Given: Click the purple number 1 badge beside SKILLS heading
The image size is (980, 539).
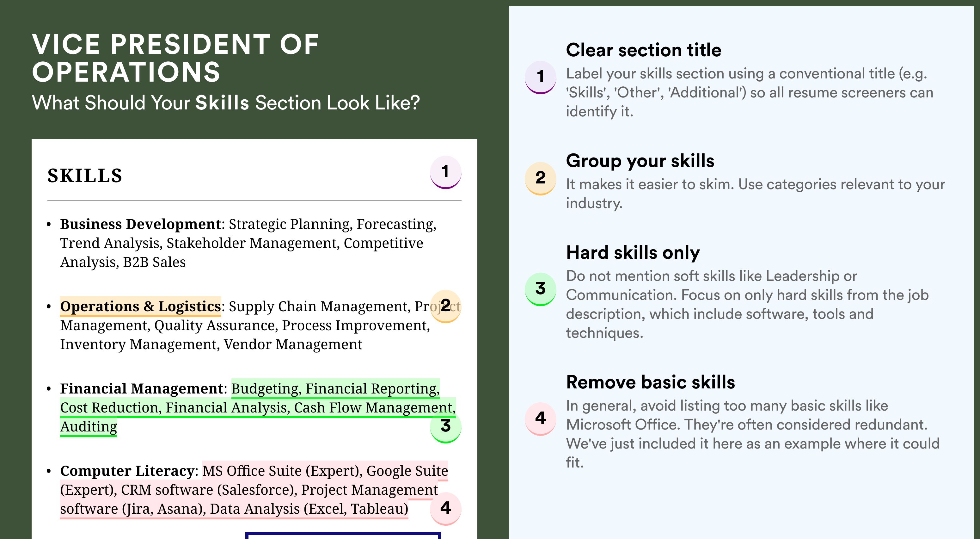Looking at the screenshot, I should click(445, 172).
